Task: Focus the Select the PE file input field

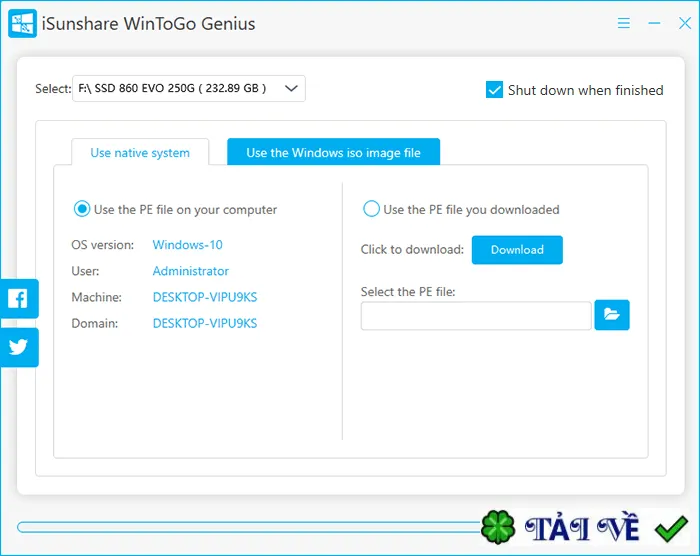Action: pyautogui.click(x=476, y=316)
